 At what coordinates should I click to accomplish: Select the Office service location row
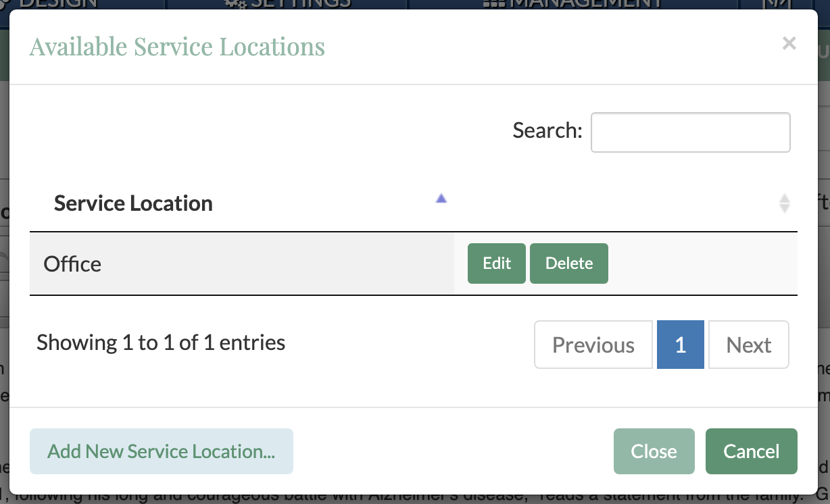click(x=72, y=263)
